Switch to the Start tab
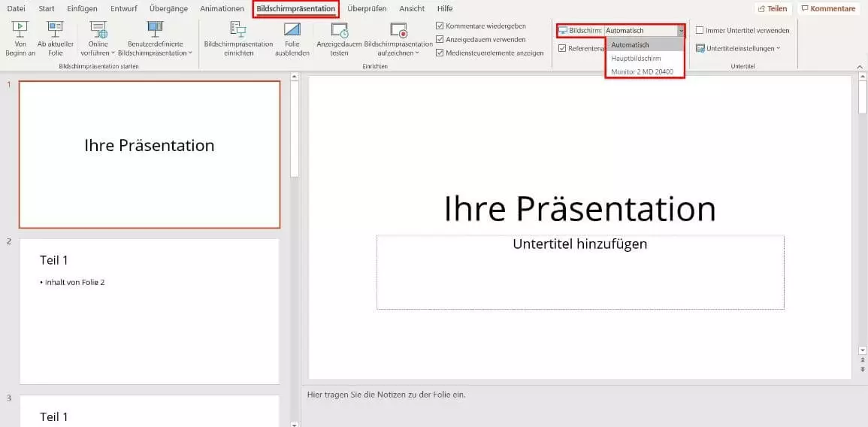Image resolution: width=868 pixels, height=427 pixels. coord(47,8)
